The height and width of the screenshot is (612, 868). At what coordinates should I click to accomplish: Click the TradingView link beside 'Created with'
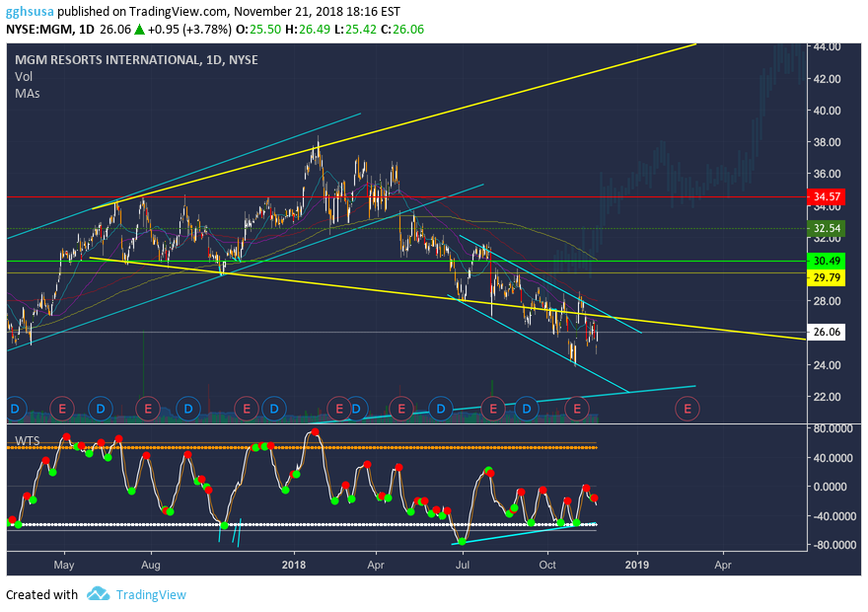pyautogui.click(x=151, y=595)
